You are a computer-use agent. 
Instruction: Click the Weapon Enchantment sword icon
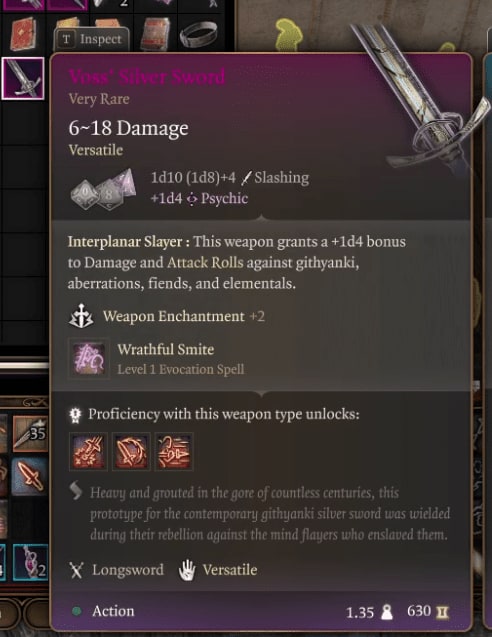click(81, 316)
